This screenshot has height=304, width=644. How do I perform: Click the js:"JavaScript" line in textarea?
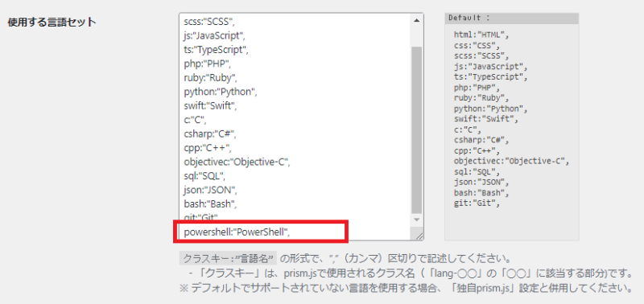[x=215, y=35]
